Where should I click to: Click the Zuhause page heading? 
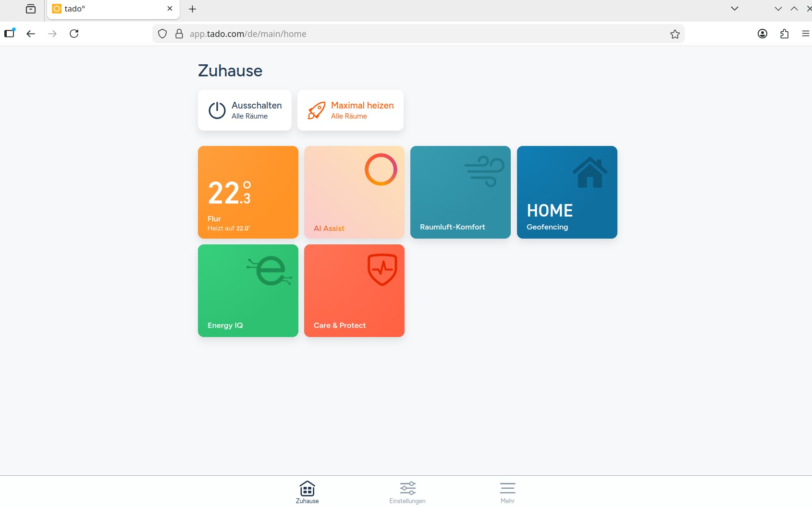[230, 71]
